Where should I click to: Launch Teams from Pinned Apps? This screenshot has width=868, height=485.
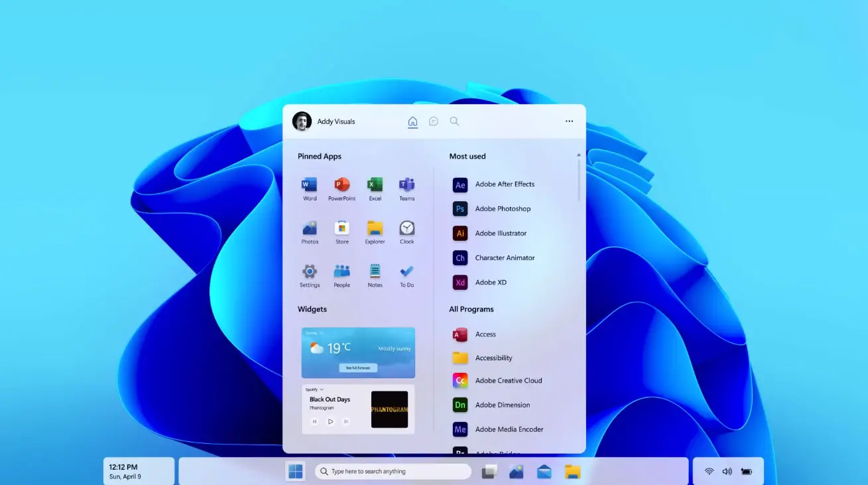[407, 188]
